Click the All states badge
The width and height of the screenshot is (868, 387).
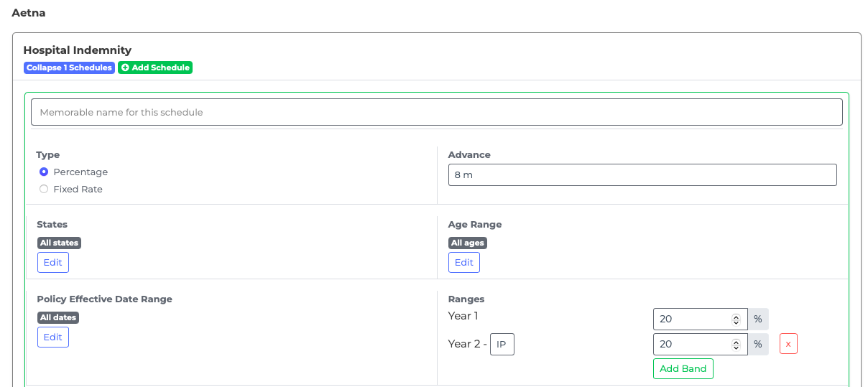pos(59,243)
